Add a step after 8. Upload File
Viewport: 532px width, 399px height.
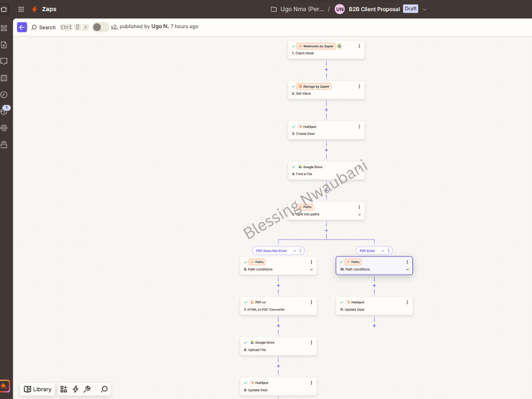(x=279, y=366)
